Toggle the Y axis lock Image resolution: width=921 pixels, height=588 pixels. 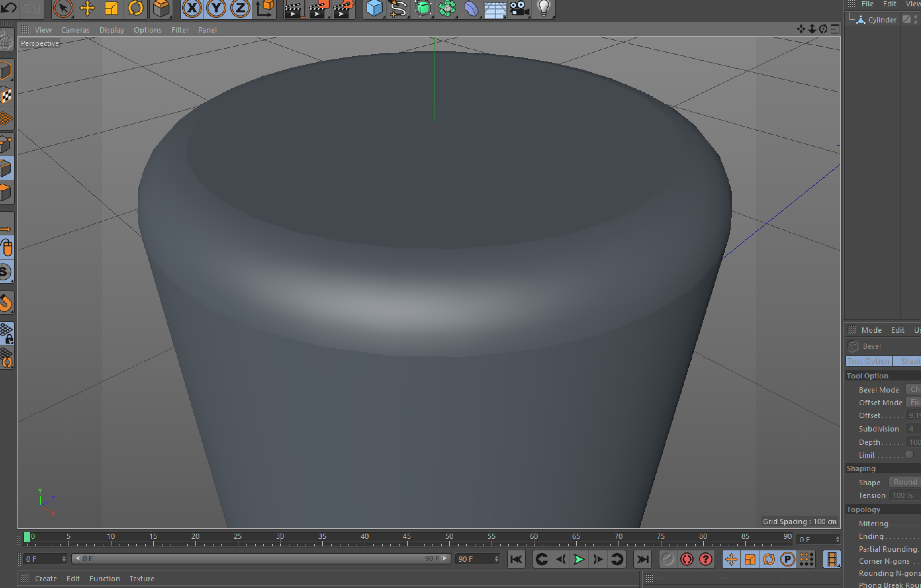tap(216, 8)
